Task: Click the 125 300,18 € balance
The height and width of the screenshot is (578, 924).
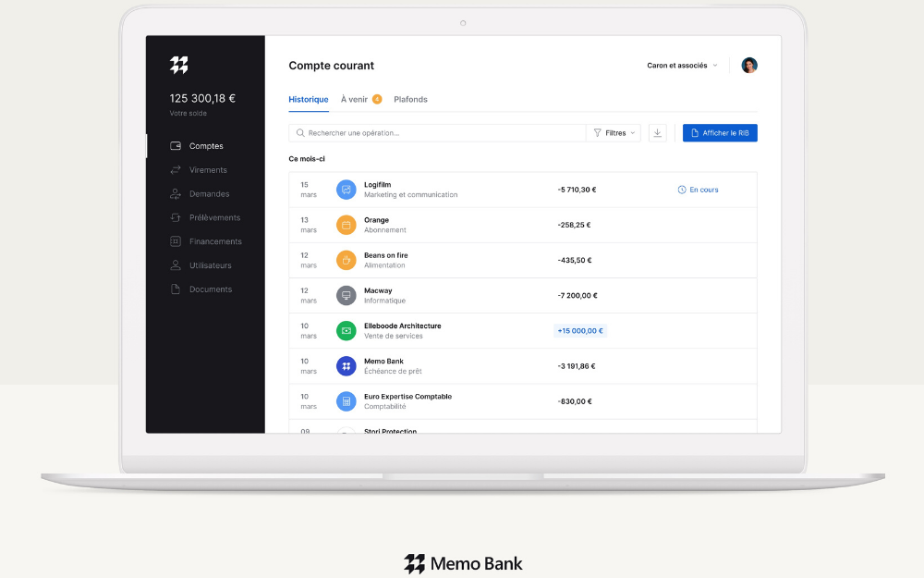Action: click(x=202, y=99)
